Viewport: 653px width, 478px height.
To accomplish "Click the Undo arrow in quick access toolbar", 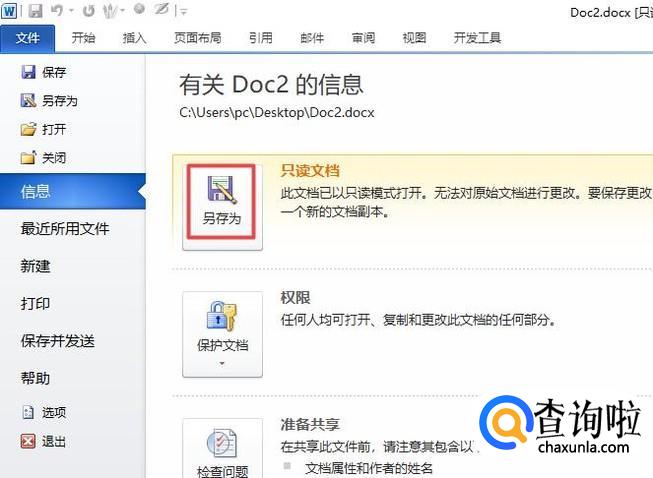I will tap(57, 10).
